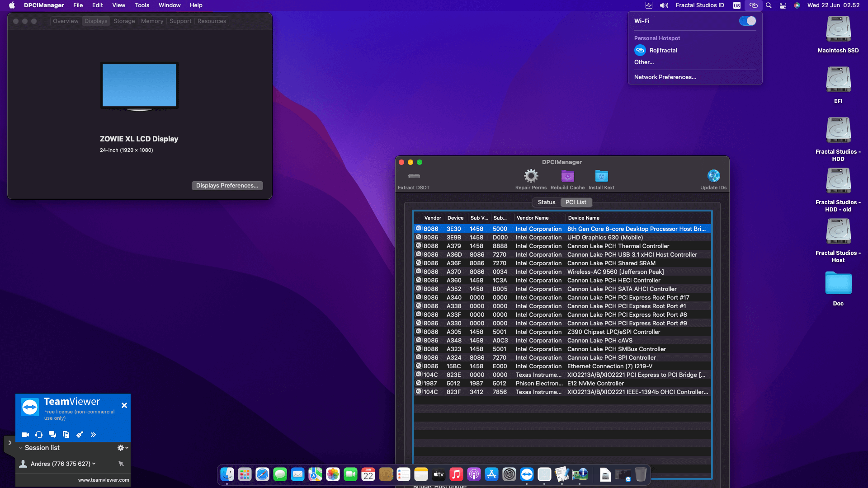Open Network Preferences...
The image size is (868, 488).
click(665, 77)
